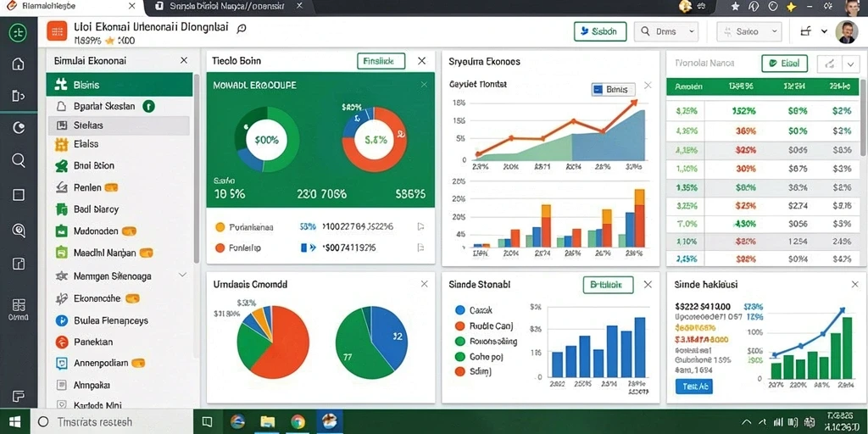Toggle the orange Puriankanaa legend dot
868x434 pixels.
[220, 227]
